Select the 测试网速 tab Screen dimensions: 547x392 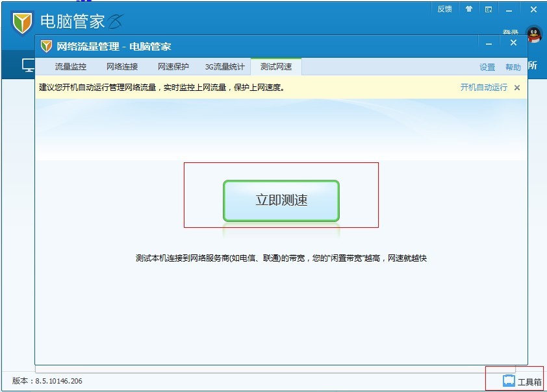click(x=276, y=67)
